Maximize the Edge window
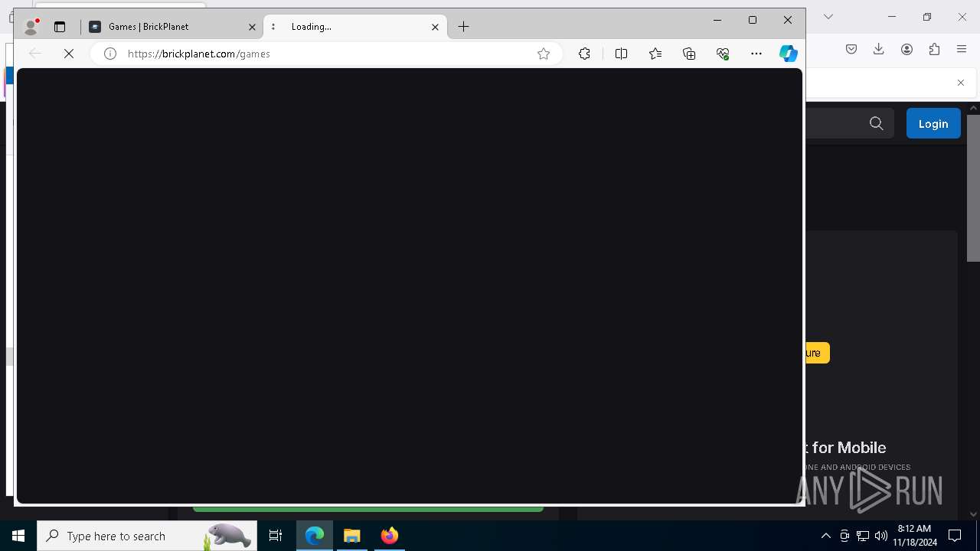The image size is (980, 551). click(x=753, y=20)
